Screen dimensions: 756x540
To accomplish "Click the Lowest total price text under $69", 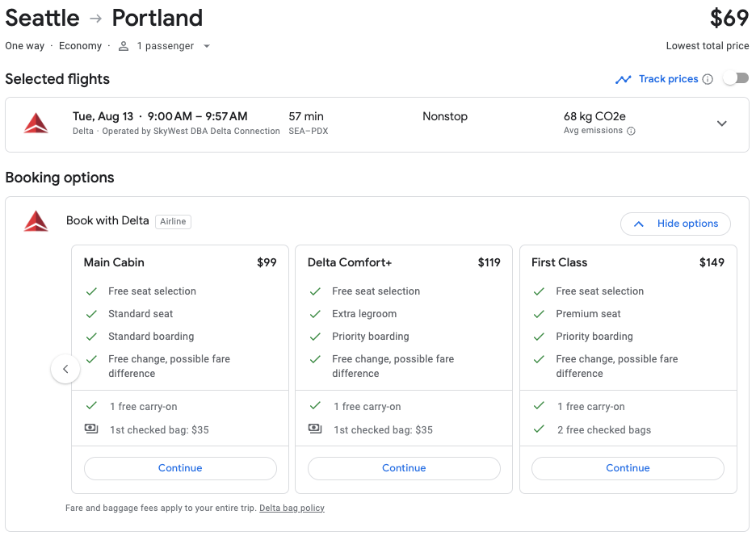I will 708,45.
